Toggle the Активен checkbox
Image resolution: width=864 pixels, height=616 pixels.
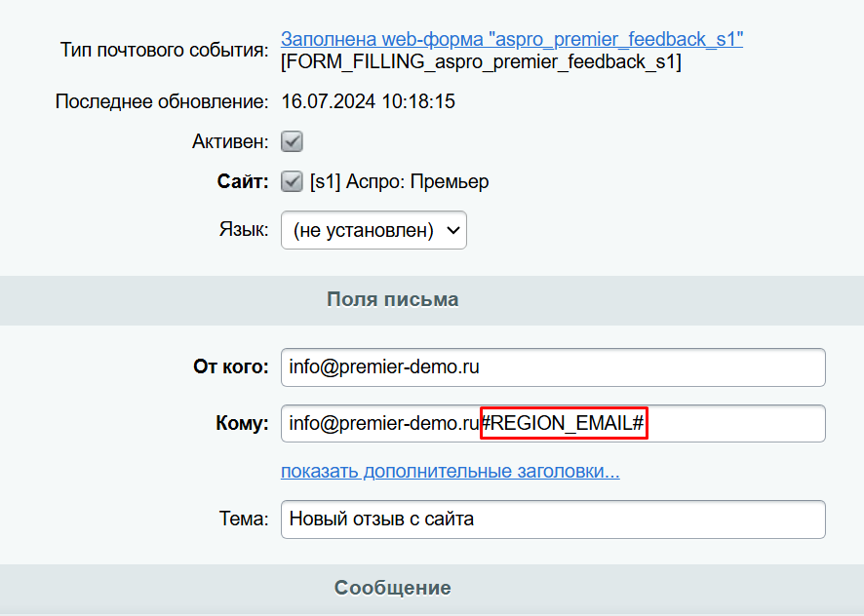(292, 141)
